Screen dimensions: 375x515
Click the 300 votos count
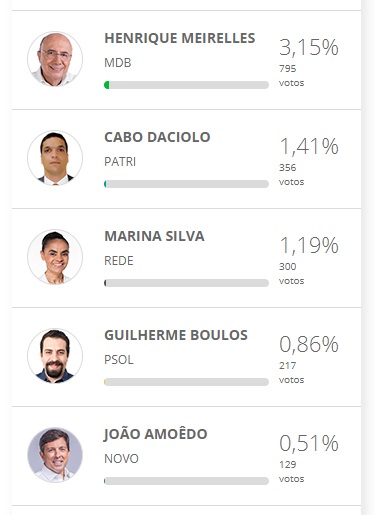click(291, 274)
